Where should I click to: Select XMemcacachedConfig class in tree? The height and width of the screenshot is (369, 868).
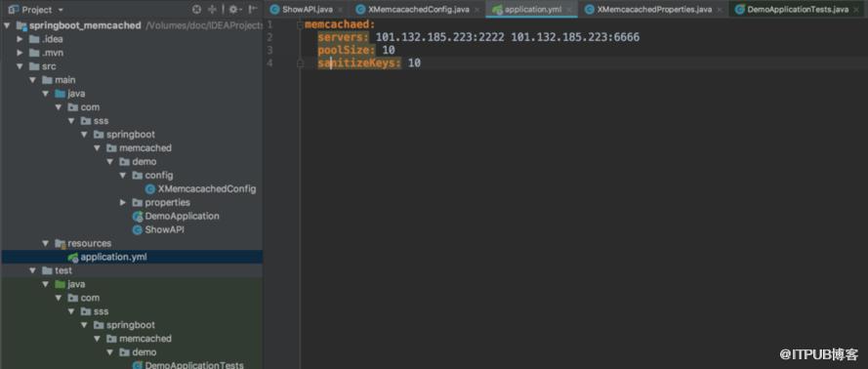pos(206,188)
